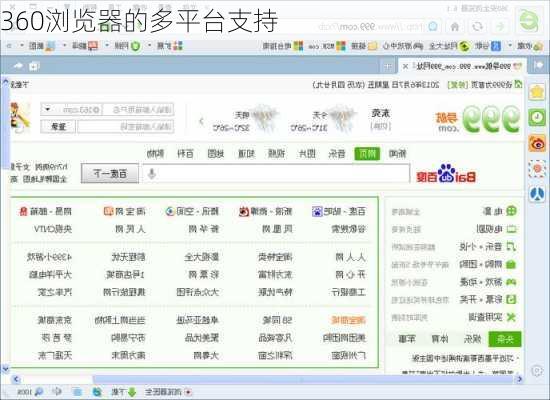Click the [切换] city switch link under 东莞

[381, 126]
